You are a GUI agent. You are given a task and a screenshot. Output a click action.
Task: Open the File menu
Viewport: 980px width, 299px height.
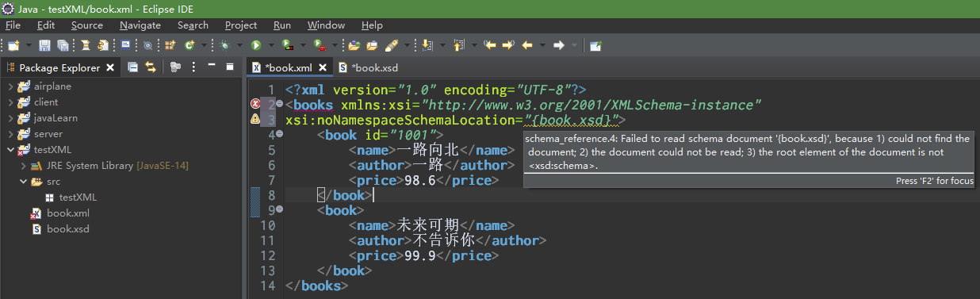pos(13,25)
